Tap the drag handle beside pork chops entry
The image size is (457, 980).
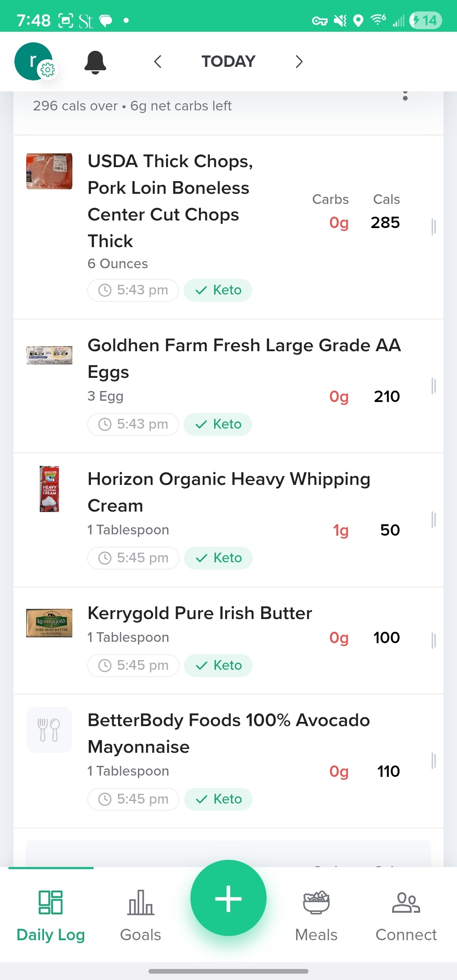pos(433,227)
